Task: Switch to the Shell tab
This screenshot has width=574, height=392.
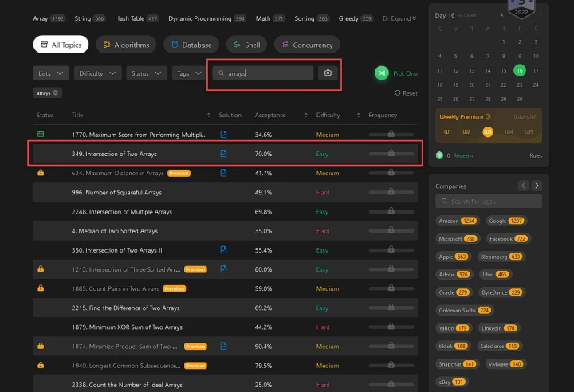Action: (x=246, y=45)
